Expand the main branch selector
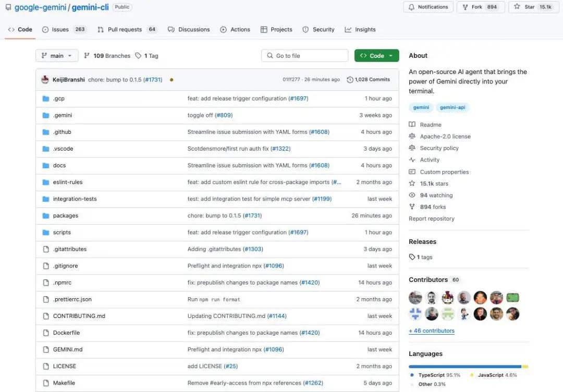 point(57,56)
